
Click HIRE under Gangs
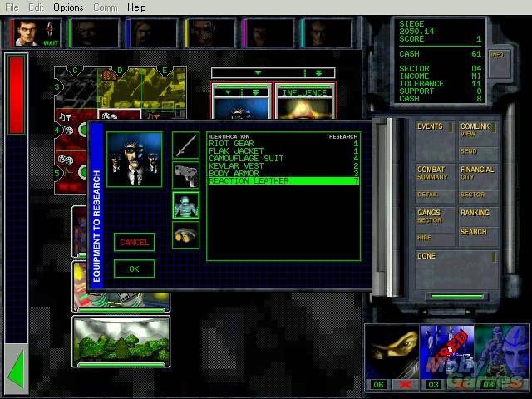[434, 239]
